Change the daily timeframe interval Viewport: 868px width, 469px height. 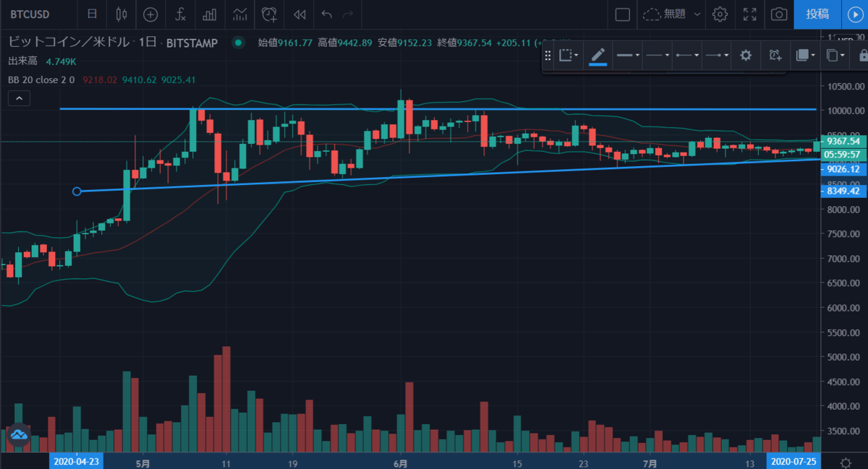(91, 14)
